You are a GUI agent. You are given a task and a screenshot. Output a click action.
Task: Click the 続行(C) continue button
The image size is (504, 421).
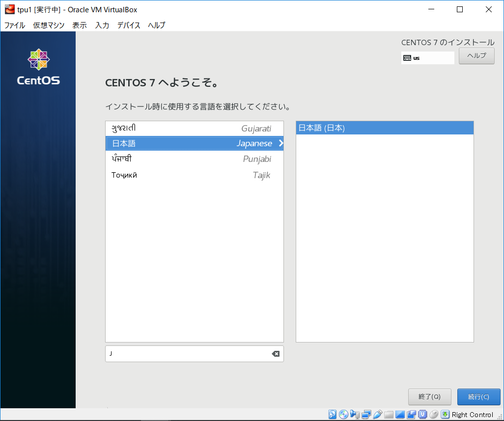click(x=478, y=397)
